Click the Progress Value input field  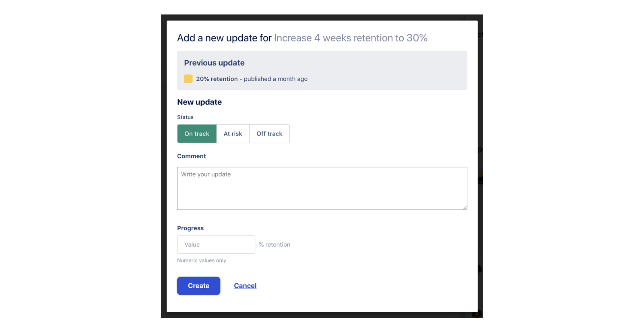click(x=216, y=244)
